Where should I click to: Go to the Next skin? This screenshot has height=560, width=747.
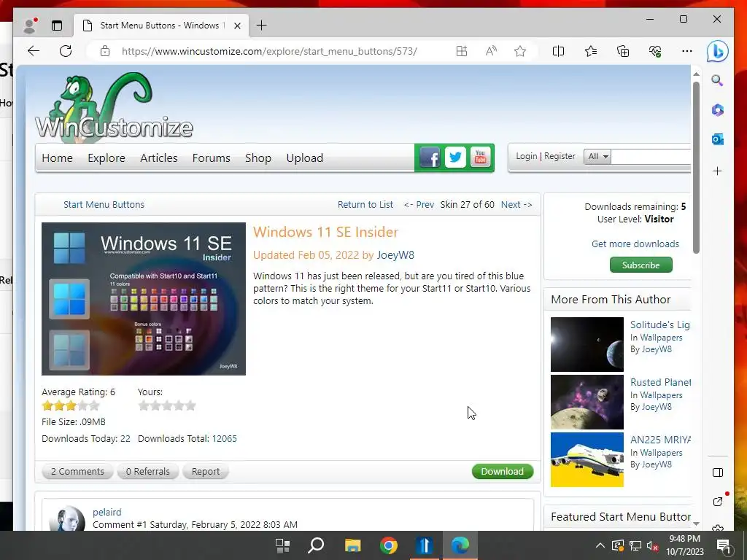pyautogui.click(x=516, y=205)
